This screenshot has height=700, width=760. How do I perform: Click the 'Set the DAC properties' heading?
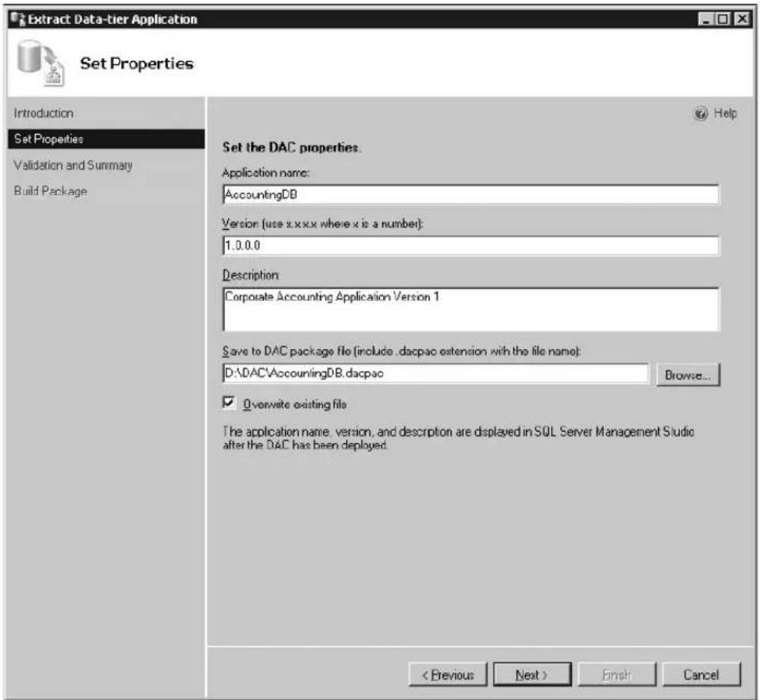(291, 147)
